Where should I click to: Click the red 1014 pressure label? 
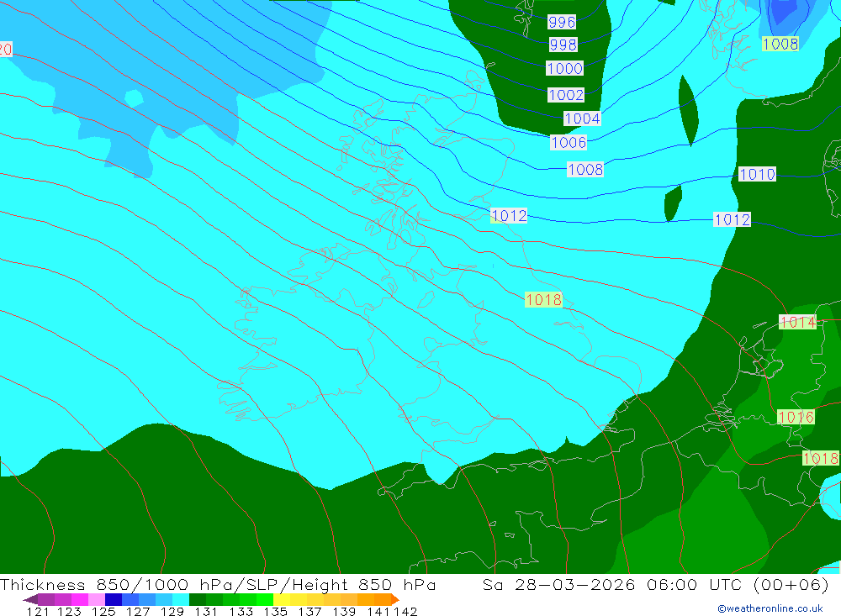pos(797,322)
